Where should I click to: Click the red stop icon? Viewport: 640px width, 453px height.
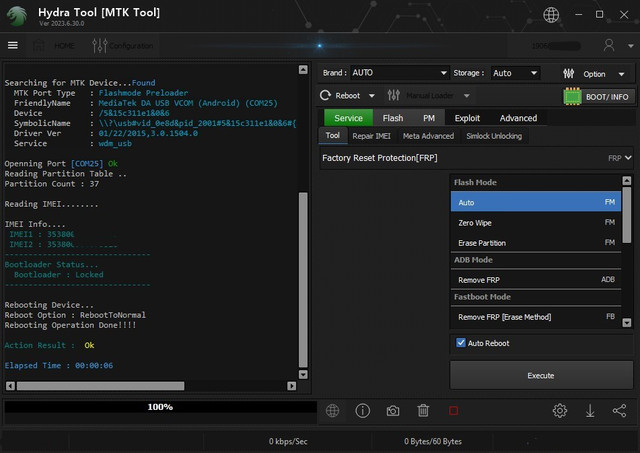coord(453,411)
